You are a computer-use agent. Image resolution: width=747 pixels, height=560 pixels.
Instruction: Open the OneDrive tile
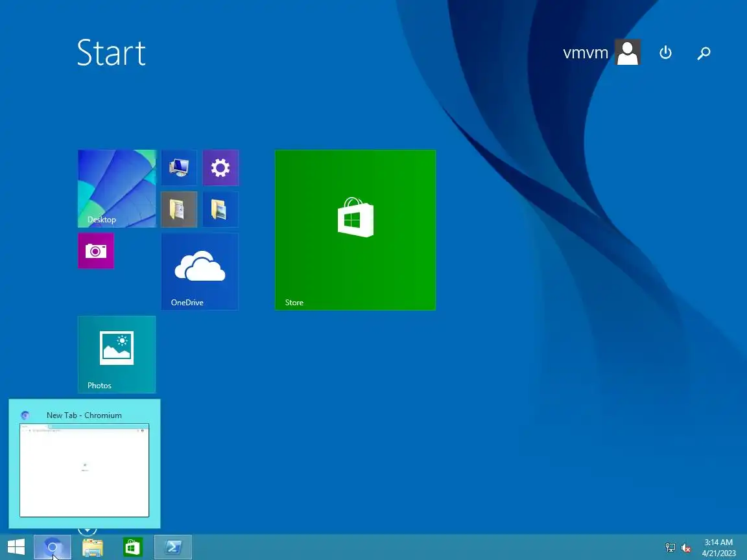click(x=200, y=272)
